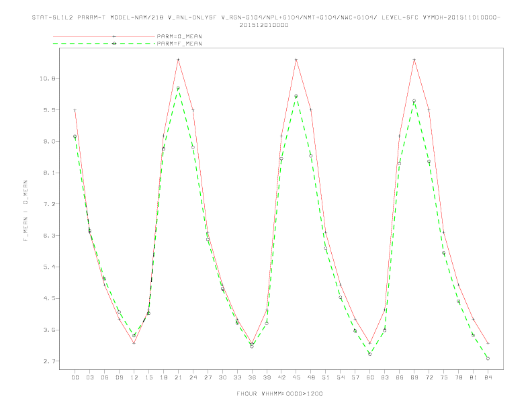Click the x-axis tick label 09
Viewport: 532px width, 411px height.
[x=119, y=377]
